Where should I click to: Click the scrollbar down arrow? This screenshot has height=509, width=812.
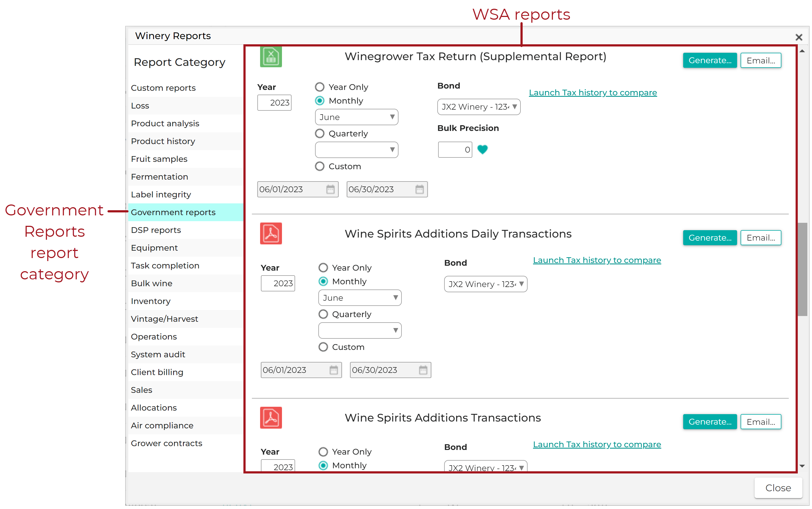point(802,466)
